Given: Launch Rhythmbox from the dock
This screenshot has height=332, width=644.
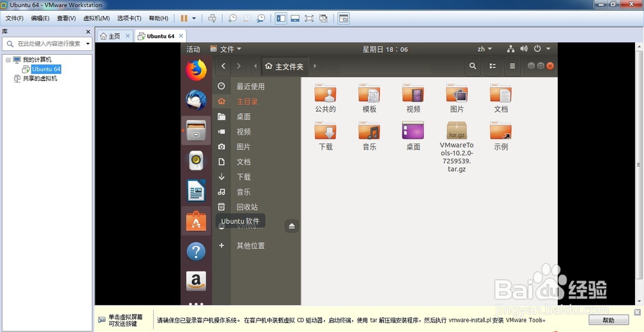Looking at the screenshot, I should (x=196, y=161).
